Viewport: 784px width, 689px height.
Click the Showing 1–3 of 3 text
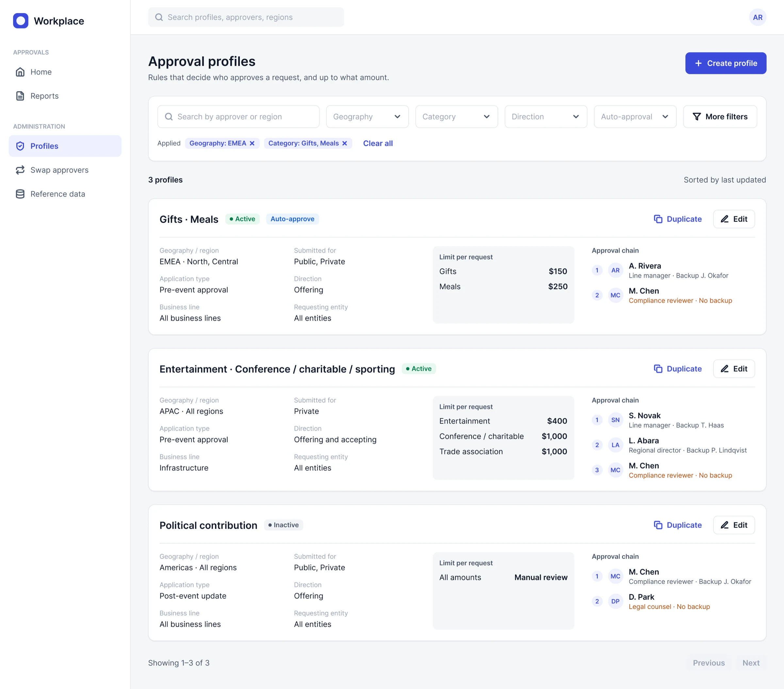click(179, 663)
